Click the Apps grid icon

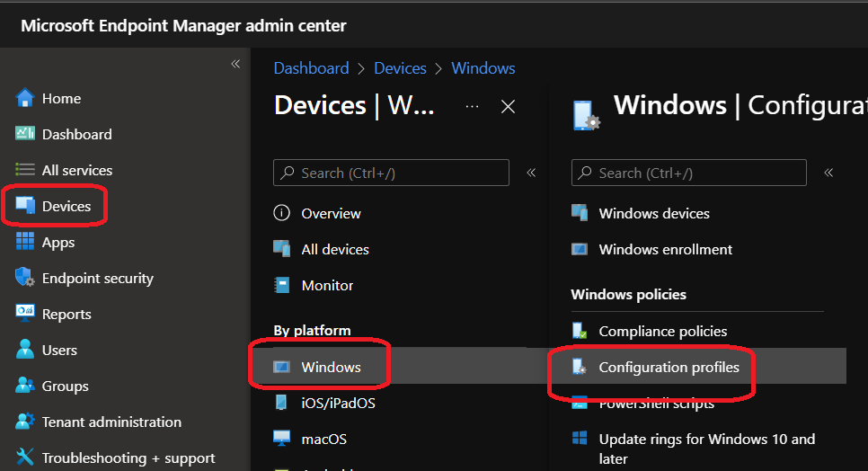tap(25, 242)
